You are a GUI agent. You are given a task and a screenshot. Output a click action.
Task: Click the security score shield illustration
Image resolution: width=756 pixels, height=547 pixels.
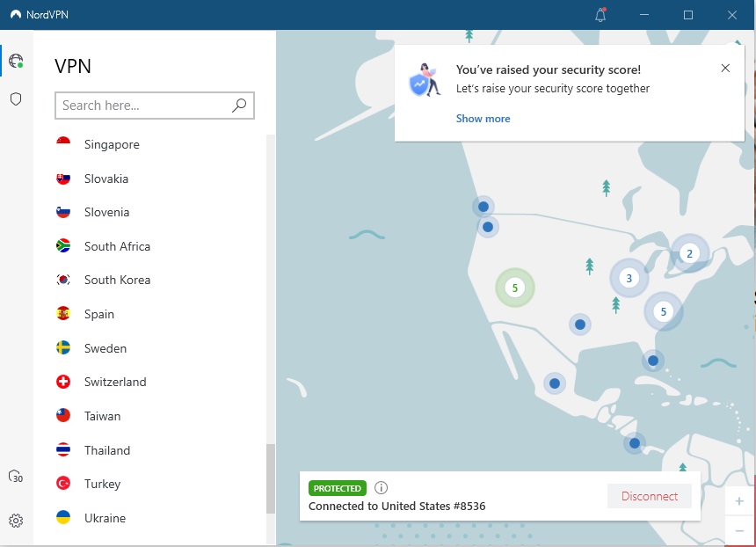[425, 80]
